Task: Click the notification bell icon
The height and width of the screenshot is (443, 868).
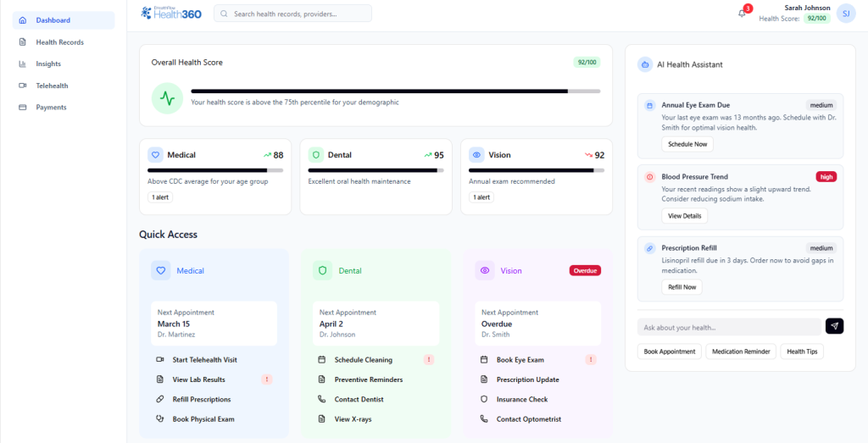Action: click(742, 14)
